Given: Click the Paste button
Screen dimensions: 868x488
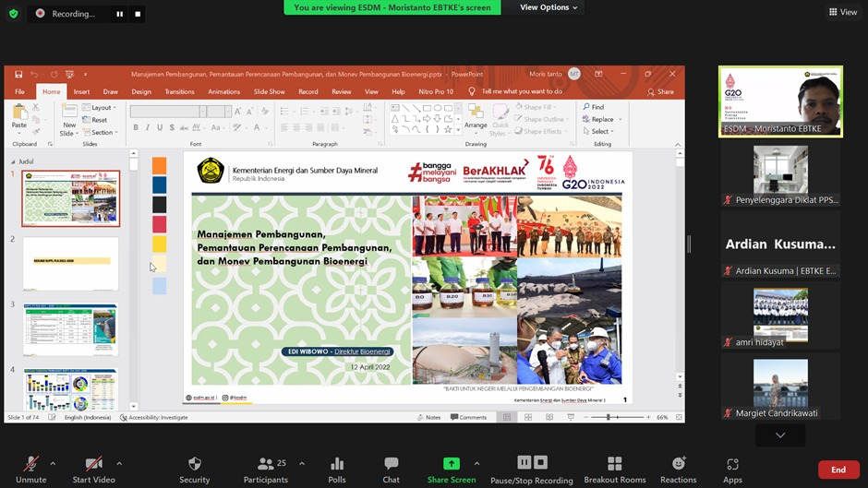Looking at the screenshot, I should pyautogui.click(x=19, y=117).
